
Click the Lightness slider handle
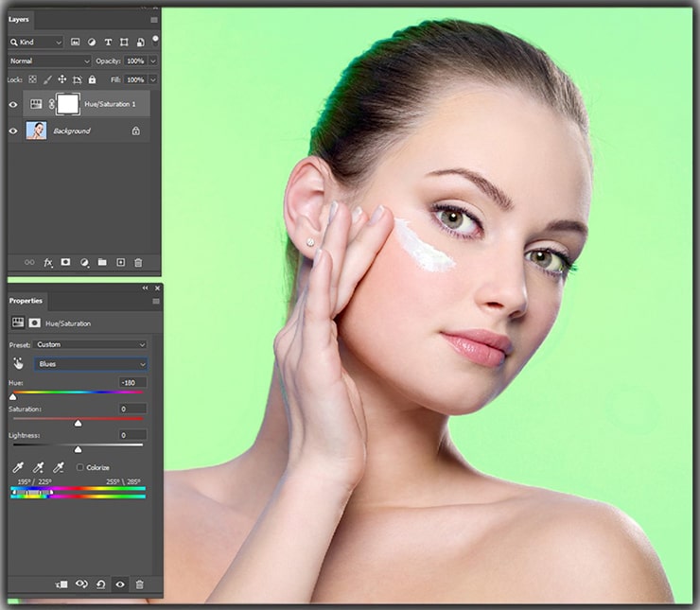tap(78, 449)
